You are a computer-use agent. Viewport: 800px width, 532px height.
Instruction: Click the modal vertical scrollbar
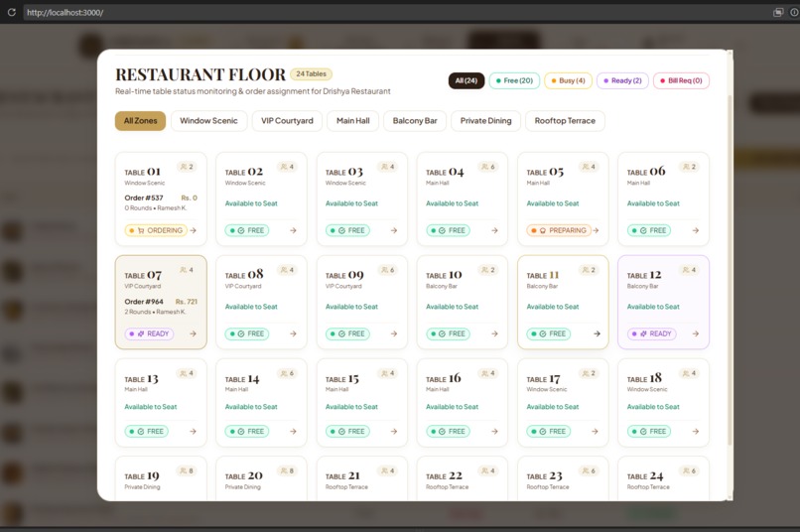click(x=730, y=270)
